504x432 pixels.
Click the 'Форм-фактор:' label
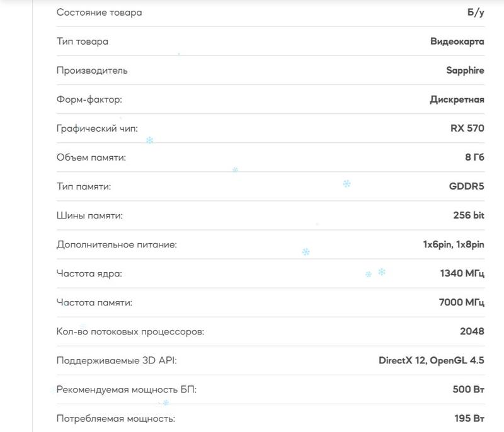[x=89, y=99]
